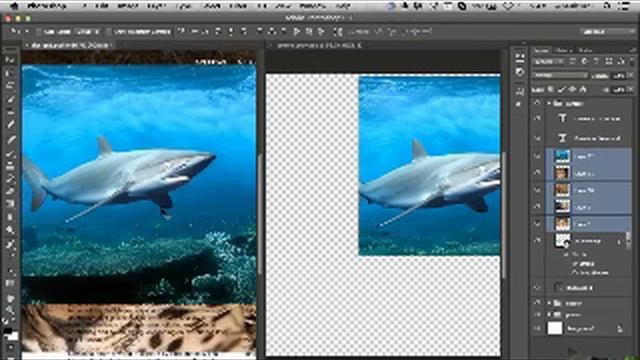
Task: Toggle visibility of the Background layer
Action: [537, 328]
